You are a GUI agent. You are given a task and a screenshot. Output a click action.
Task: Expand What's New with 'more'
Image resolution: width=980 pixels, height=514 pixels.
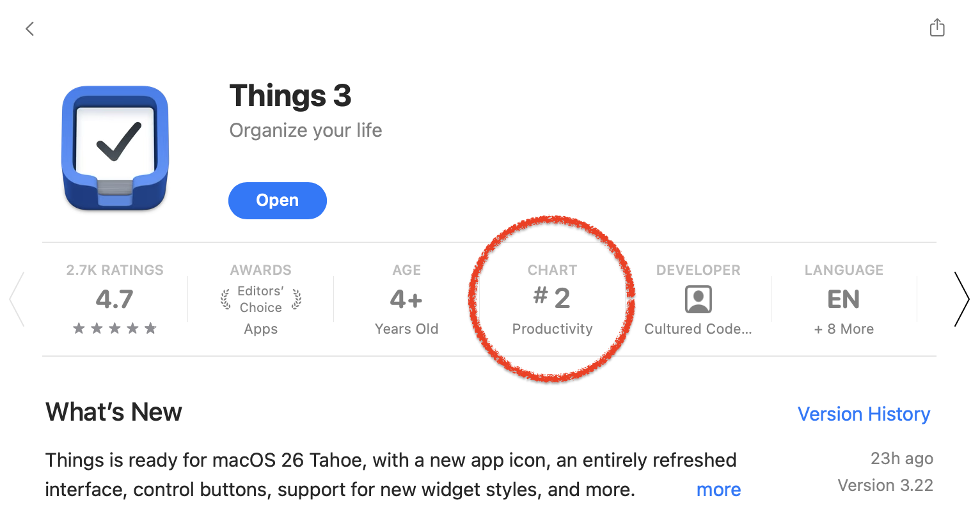pyautogui.click(x=718, y=490)
